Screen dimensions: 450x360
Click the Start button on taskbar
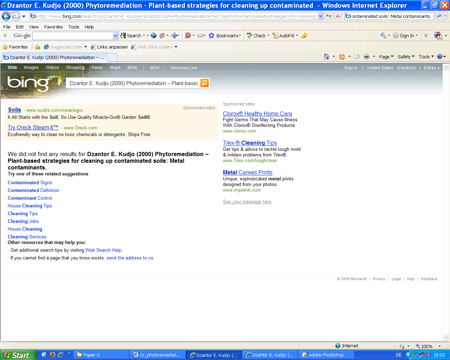point(17,355)
